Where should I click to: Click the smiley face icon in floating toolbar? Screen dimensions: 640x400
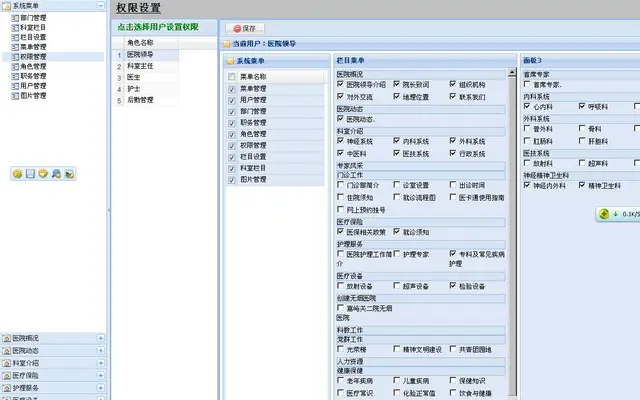point(17,174)
